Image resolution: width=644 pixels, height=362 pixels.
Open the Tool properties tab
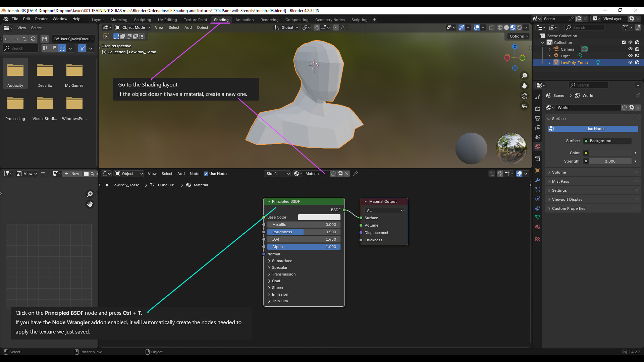pyautogui.click(x=538, y=97)
